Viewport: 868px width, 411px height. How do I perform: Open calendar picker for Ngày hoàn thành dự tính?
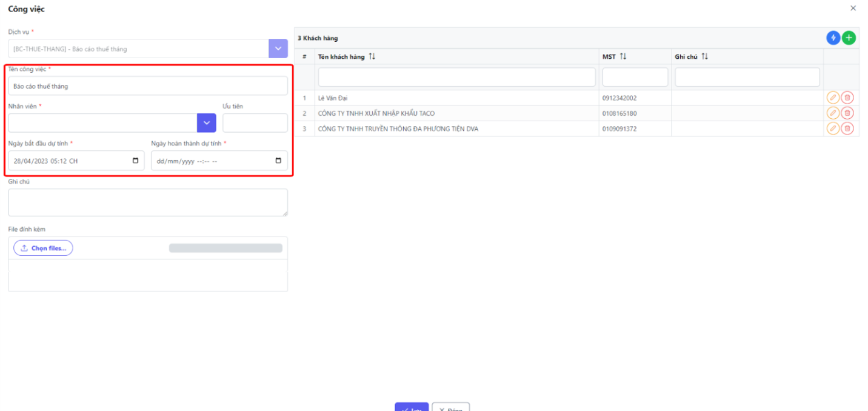click(278, 161)
